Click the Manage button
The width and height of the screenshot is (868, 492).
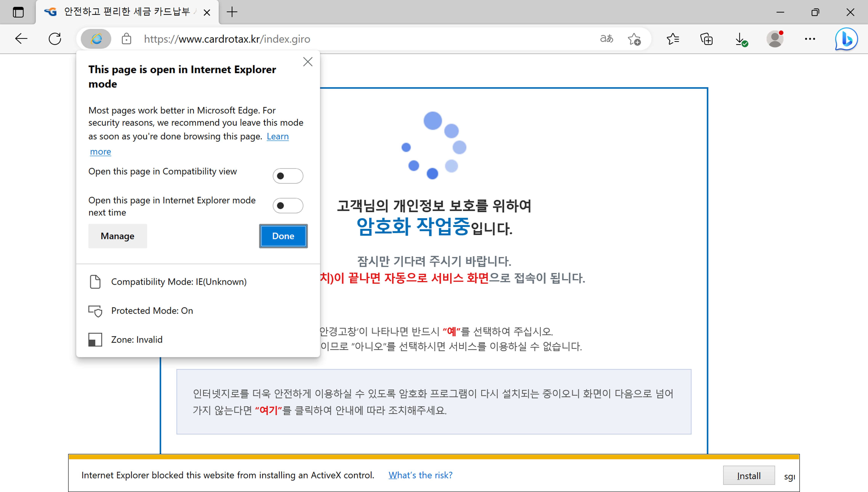117,236
